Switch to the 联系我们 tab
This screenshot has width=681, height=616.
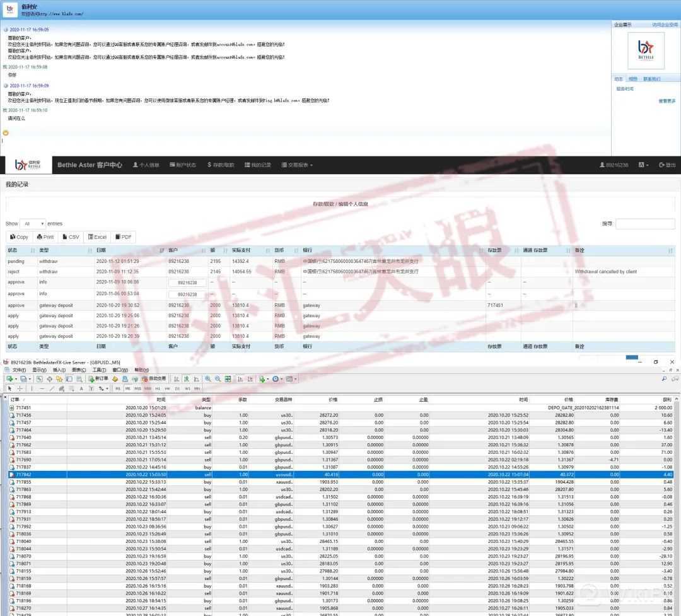(652, 79)
